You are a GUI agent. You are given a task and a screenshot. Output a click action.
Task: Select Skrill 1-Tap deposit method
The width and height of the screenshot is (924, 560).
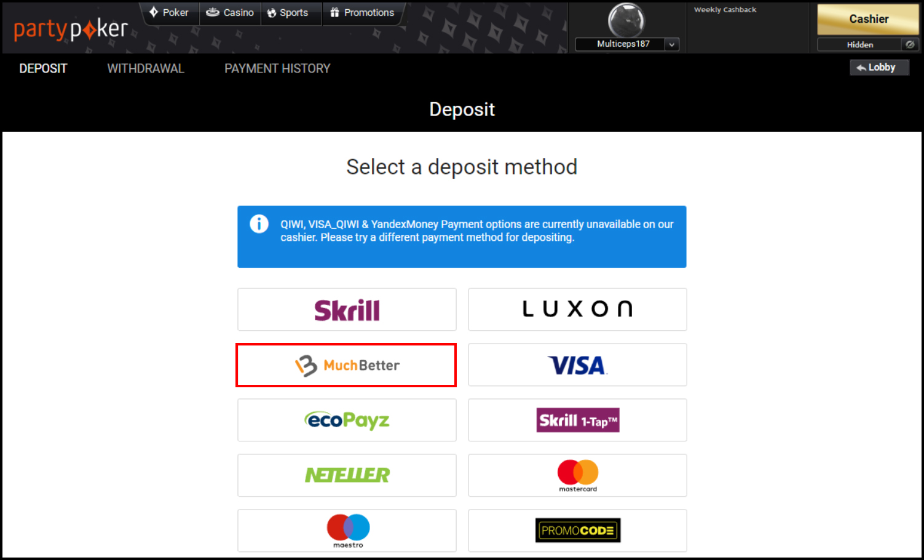(577, 420)
